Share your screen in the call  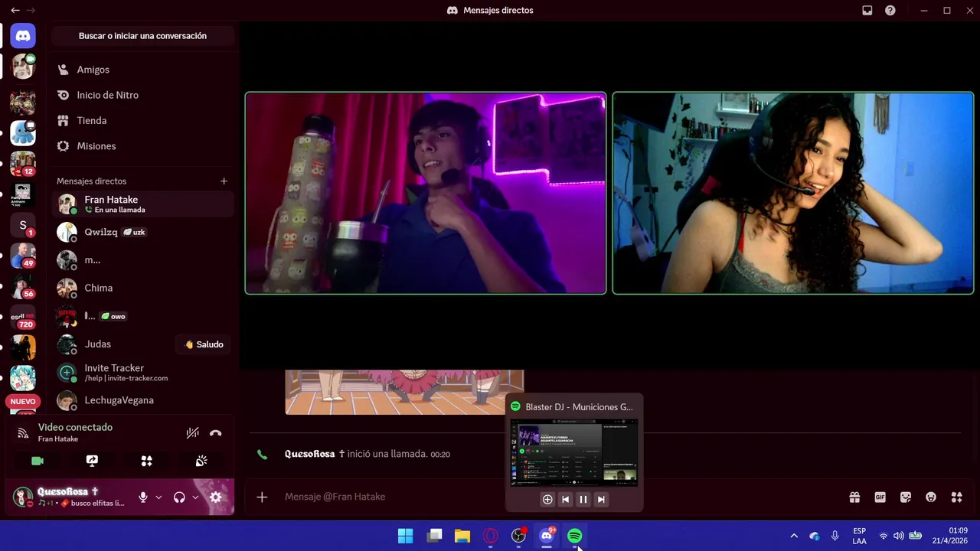(x=92, y=461)
